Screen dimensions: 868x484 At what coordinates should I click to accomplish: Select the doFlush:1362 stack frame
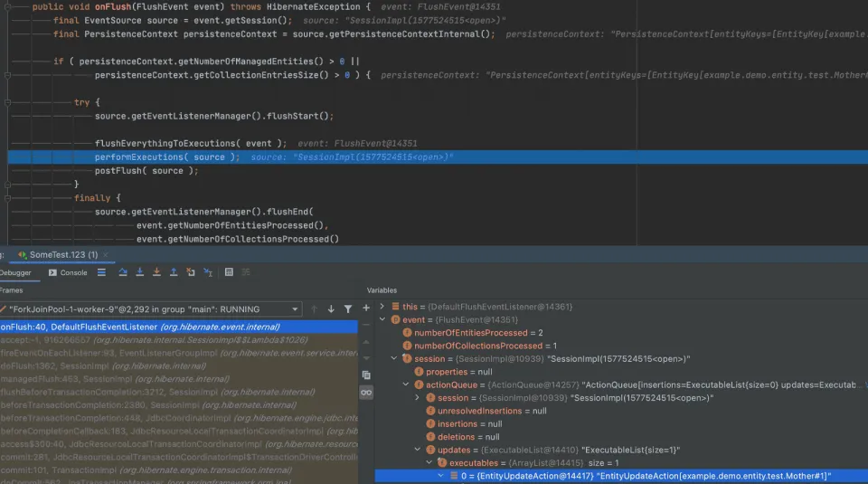pyautogui.click(x=179, y=366)
